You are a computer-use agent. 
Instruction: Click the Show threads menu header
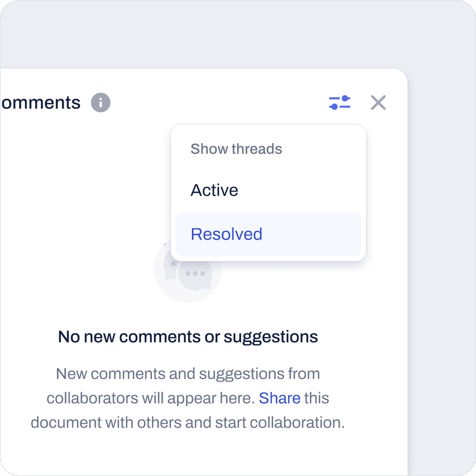point(236,149)
